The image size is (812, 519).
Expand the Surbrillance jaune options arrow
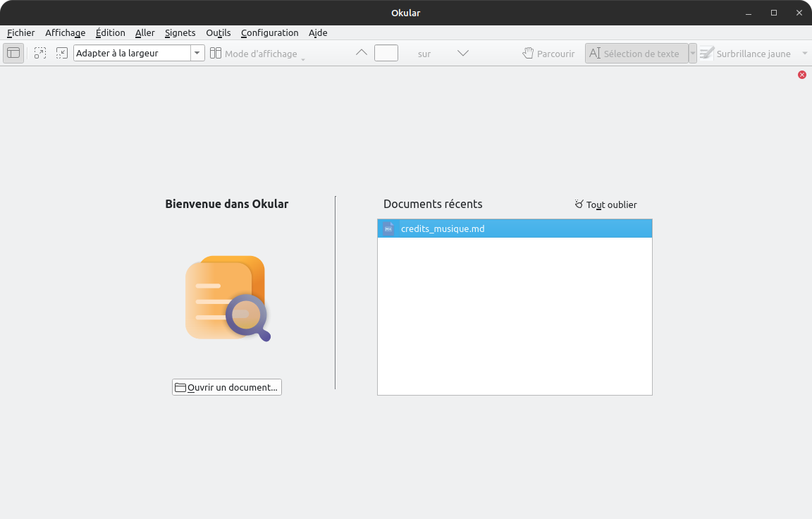[805, 54]
